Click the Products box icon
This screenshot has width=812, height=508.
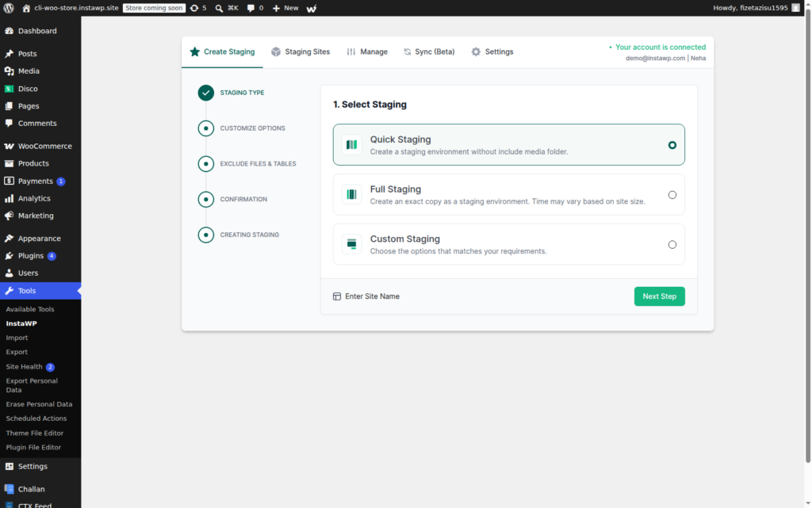[9, 163]
